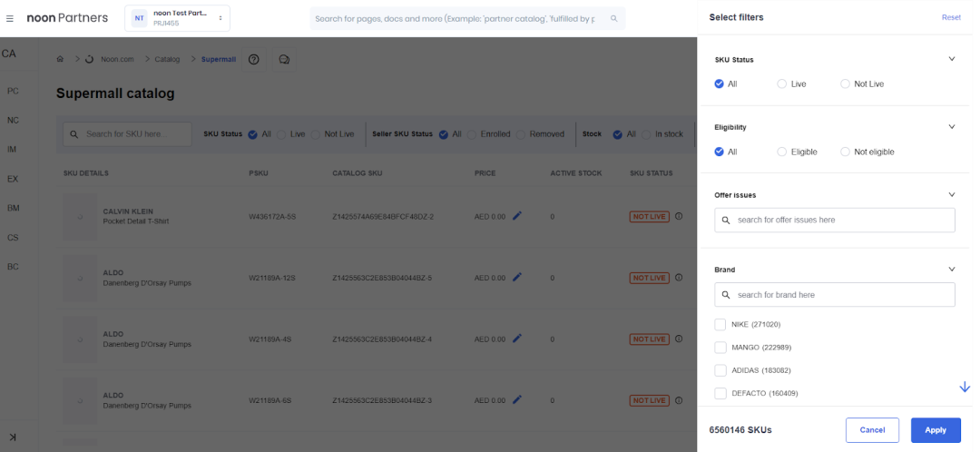The width and height of the screenshot is (980, 452).
Task: Click the blue scroll-down arrow in the filter panel
Action: point(965,387)
